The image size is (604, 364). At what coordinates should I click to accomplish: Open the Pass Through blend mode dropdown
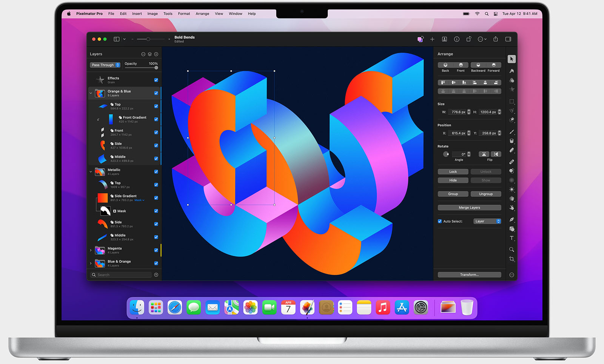(105, 65)
